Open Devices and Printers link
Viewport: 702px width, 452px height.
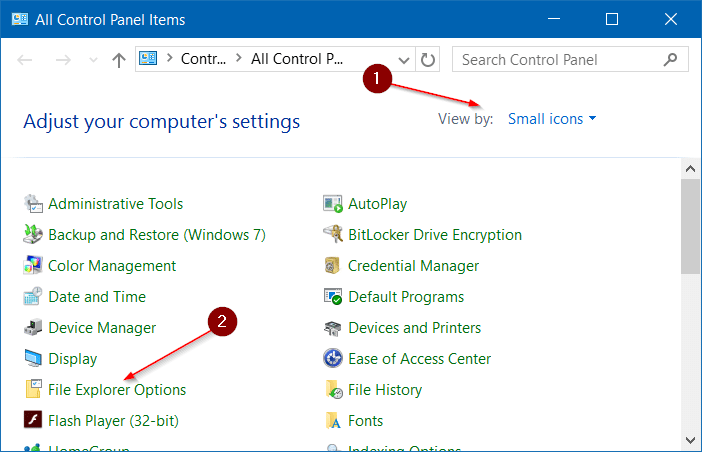click(x=415, y=328)
